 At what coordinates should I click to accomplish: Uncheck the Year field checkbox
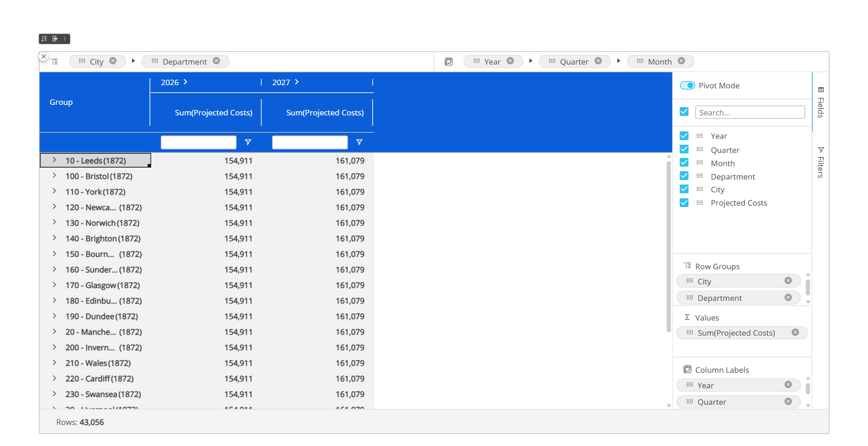684,136
